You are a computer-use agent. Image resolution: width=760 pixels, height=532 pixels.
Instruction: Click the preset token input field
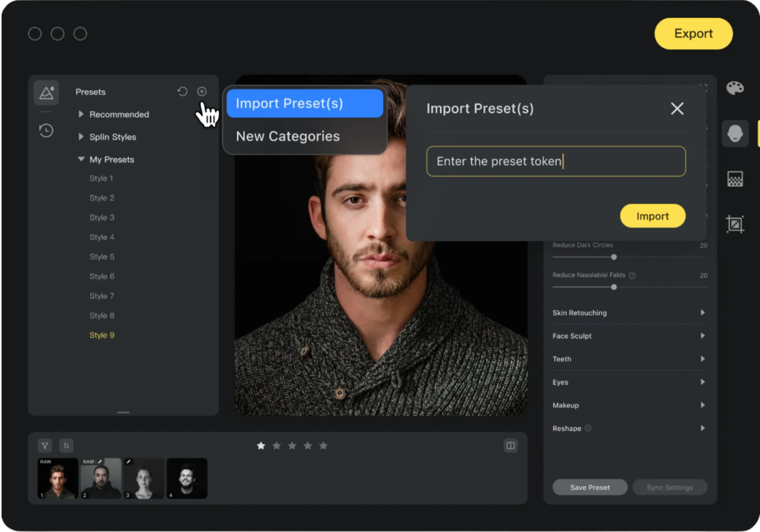click(x=556, y=161)
